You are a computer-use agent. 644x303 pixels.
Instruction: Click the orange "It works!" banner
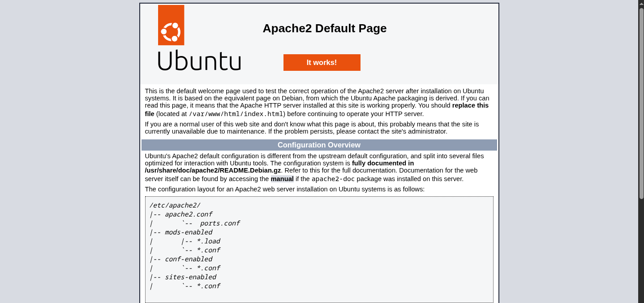322,63
